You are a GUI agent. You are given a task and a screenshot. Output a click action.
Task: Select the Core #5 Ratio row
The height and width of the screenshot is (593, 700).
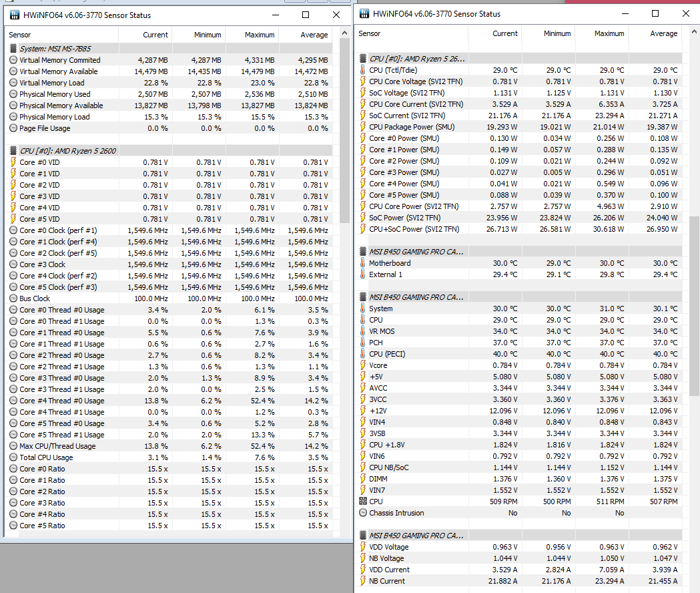(169, 526)
